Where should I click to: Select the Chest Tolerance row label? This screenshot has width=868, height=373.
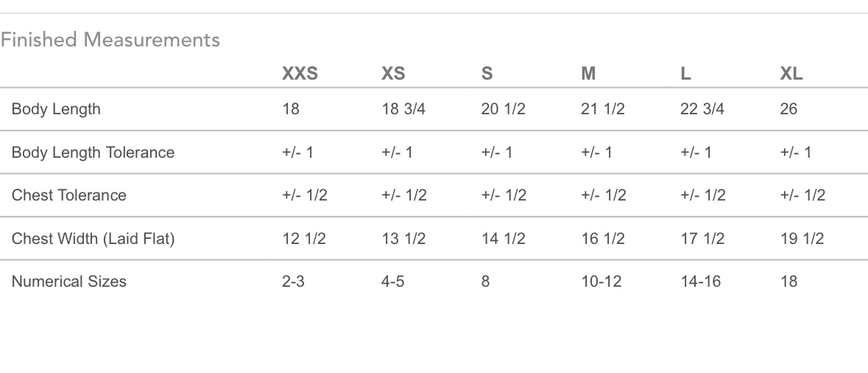pos(68,195)
